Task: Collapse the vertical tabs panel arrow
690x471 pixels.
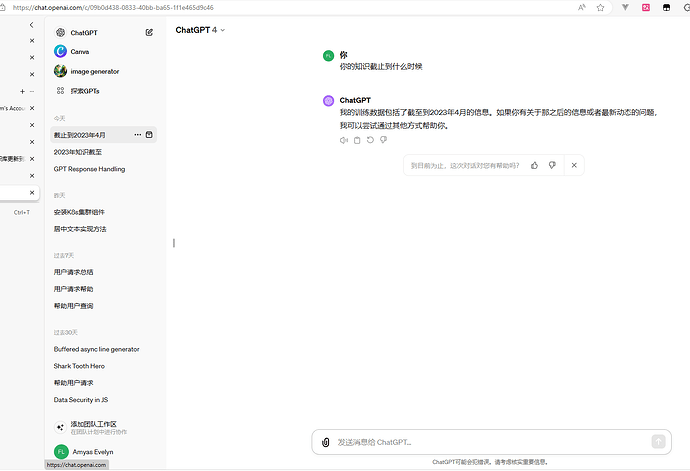Action: [31, 25]
